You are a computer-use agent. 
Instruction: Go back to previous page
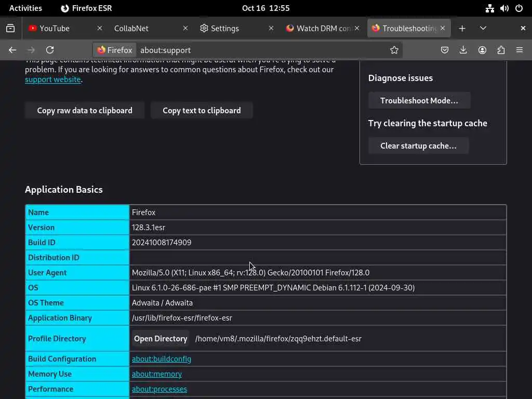[12, 50]
